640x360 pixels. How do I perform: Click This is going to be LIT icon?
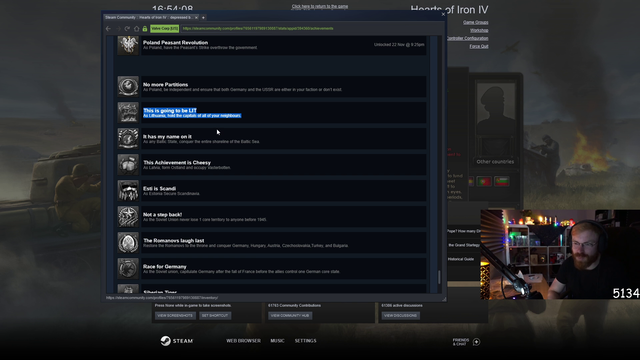pos(128,112)
